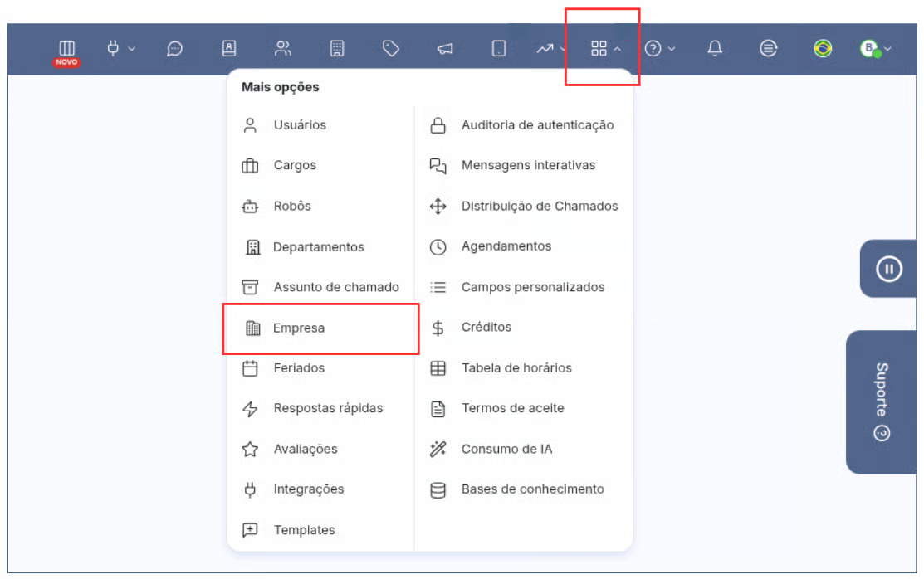924x579 pixels.
Task: Select Consumo de IA option
Action: click(506, 449)
